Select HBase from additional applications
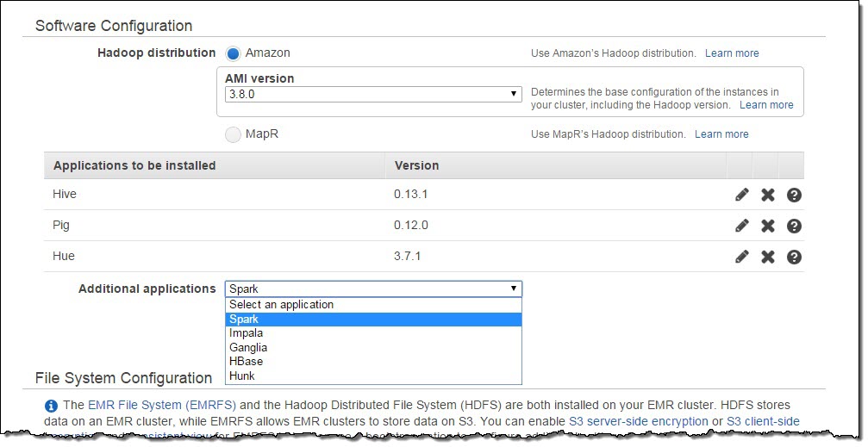This screenshot has width=868, height=447. coord(247,362)
